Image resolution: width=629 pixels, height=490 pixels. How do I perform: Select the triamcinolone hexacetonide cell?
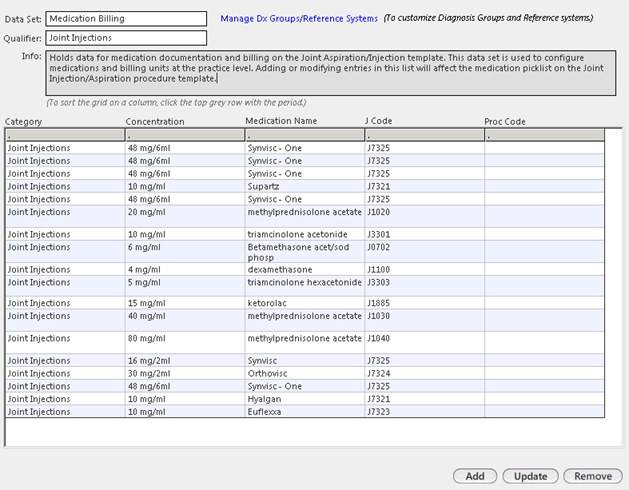coord(305,286)
